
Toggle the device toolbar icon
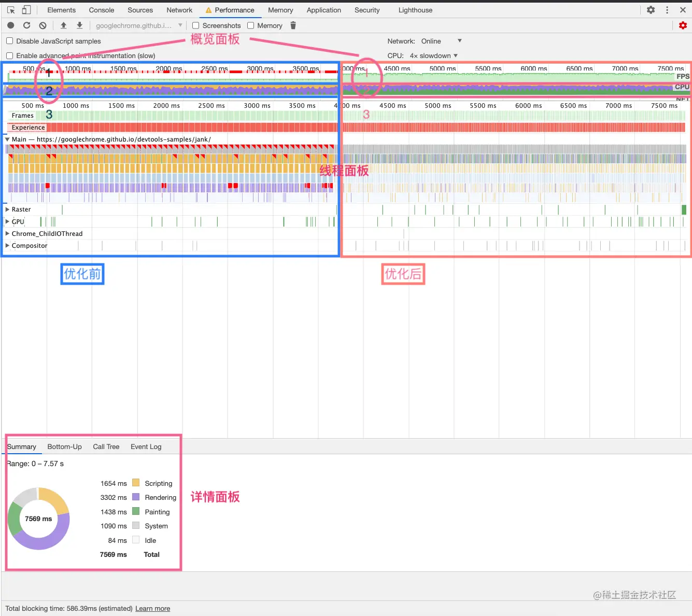point(26,10)
